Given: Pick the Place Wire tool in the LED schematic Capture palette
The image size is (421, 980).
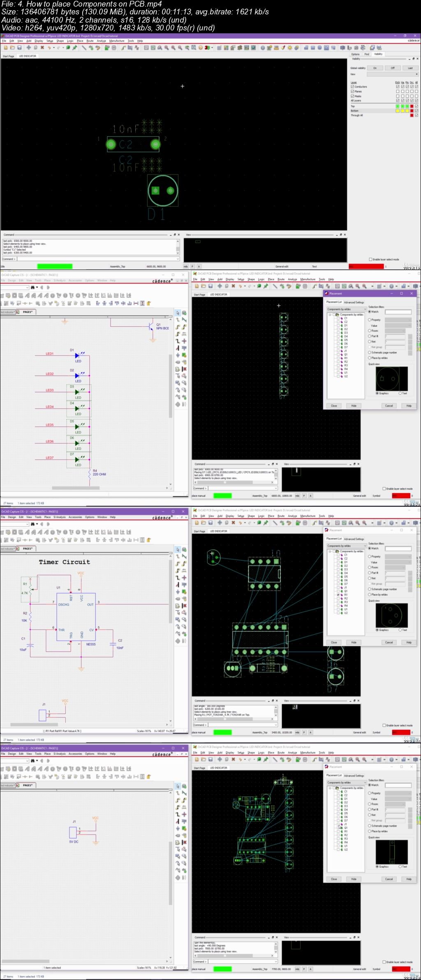Looking at the screenshot, I should 178,320.
